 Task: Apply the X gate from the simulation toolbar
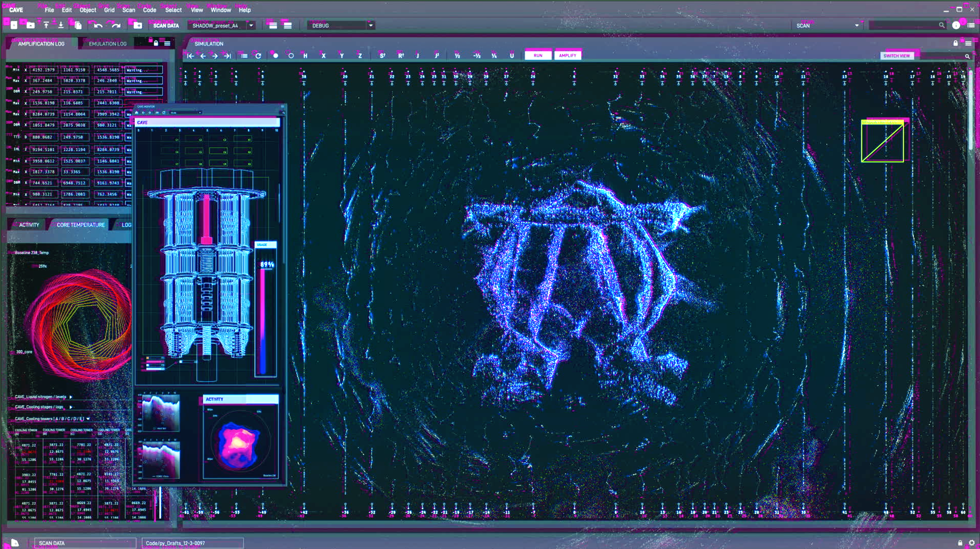324,56
